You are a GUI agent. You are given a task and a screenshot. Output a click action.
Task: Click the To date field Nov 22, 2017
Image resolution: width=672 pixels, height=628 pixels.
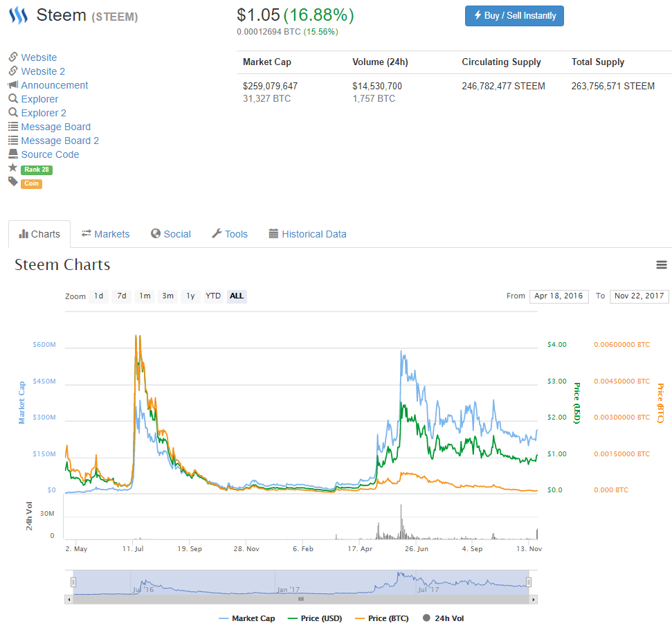639,296
